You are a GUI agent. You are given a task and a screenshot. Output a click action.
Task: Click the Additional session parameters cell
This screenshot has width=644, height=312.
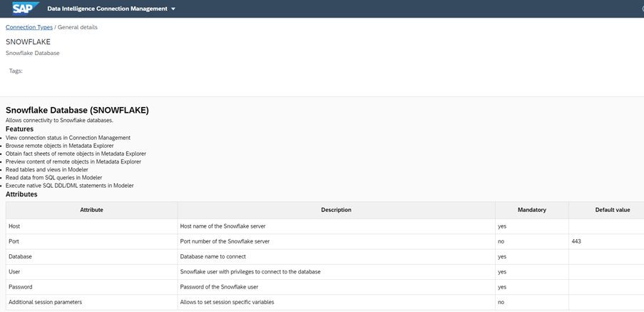45,302
